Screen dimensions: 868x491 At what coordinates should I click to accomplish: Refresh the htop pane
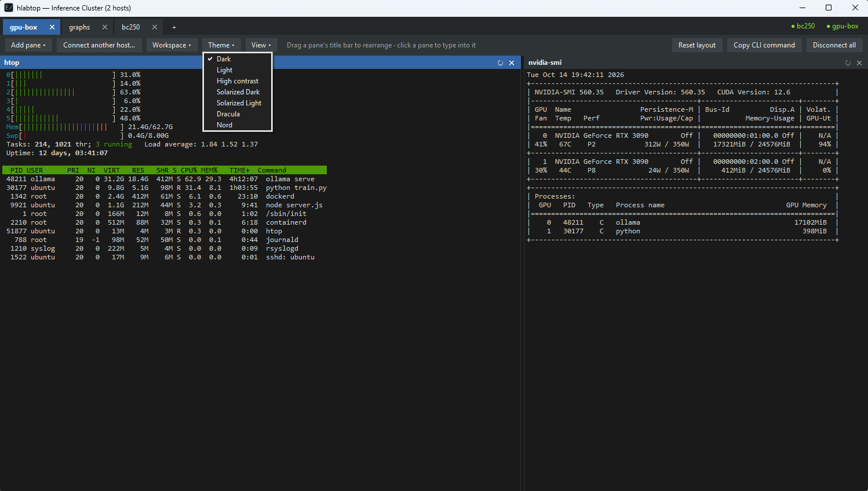pos(500,63)
